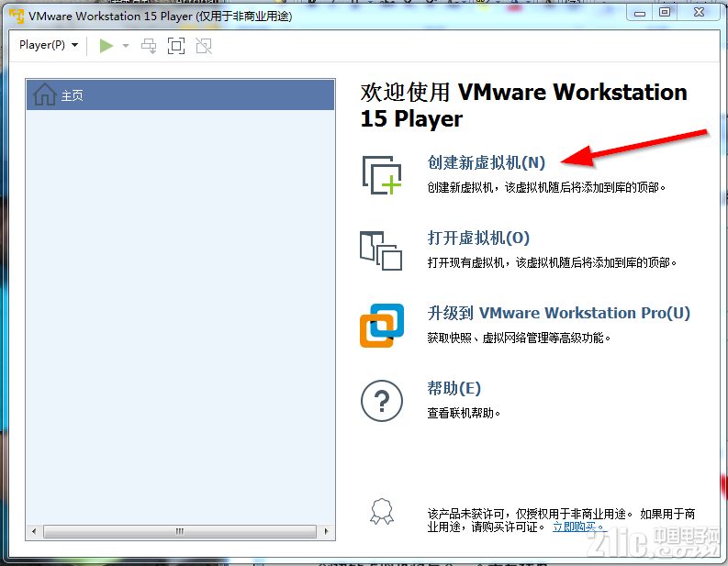Click the Workstation Pro upgrade icon
Viewport: 728px width, 566px height.
click(x=382, y=326)
